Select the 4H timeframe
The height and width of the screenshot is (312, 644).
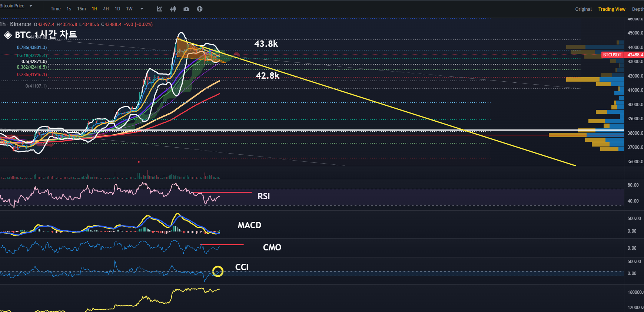click(106, 9)
